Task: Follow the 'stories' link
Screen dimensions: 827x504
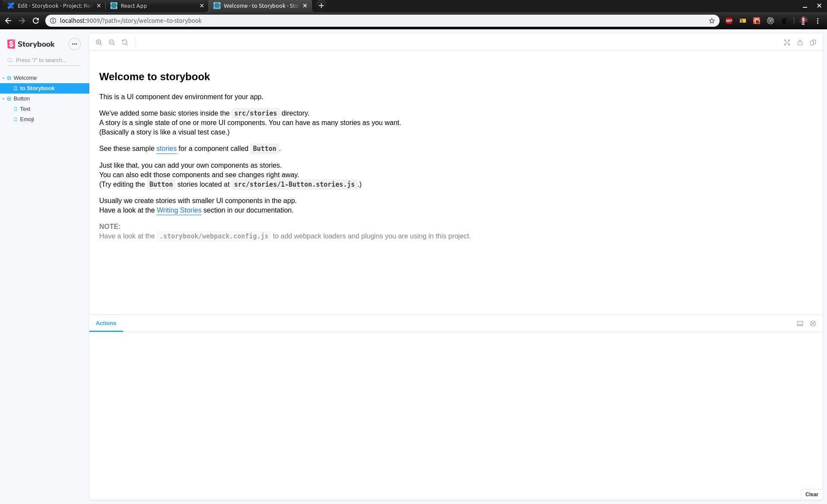Action: [167, 149]
